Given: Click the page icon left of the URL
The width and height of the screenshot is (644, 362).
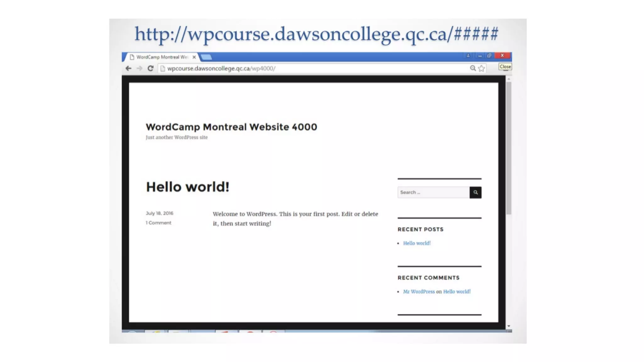Looking at the screenshot, I should click(163, 68).
